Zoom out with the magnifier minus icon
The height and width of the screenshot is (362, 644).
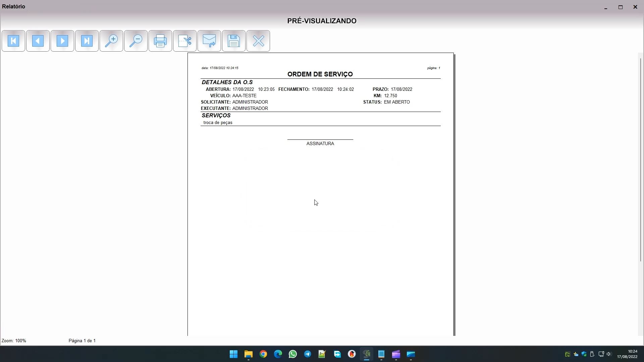136,41
